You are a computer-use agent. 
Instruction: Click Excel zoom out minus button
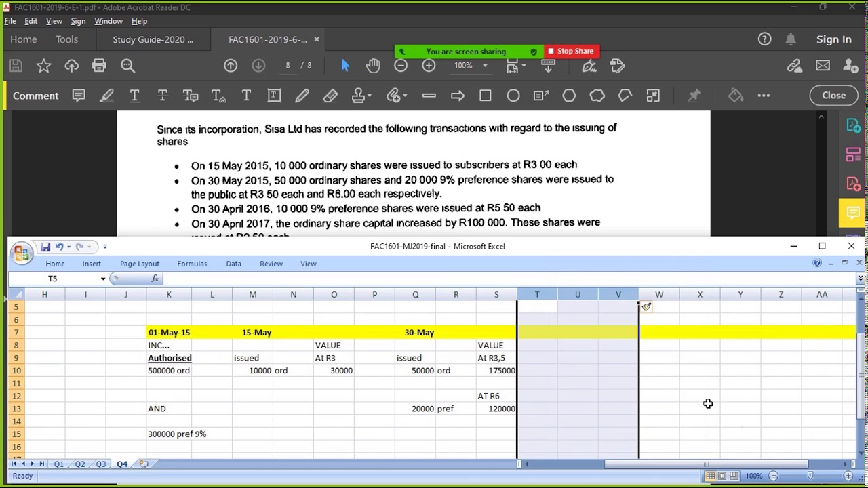click(x=773, y=476)
